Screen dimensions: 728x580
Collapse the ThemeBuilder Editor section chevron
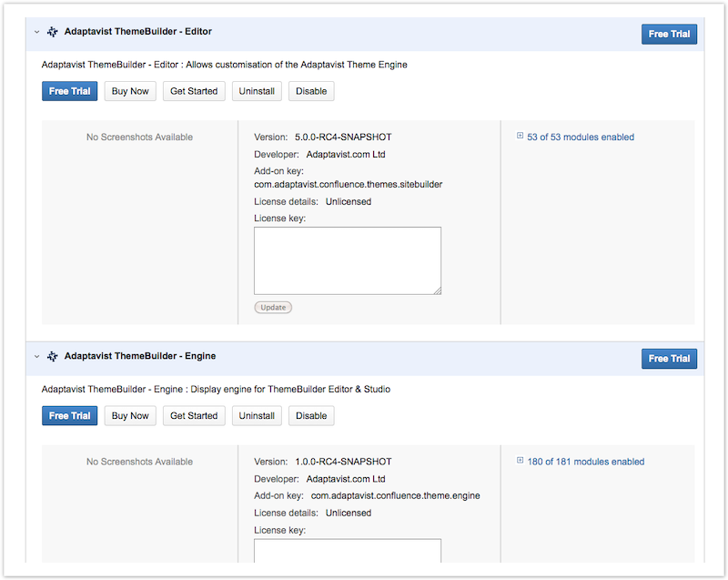(x=36, y=32)
